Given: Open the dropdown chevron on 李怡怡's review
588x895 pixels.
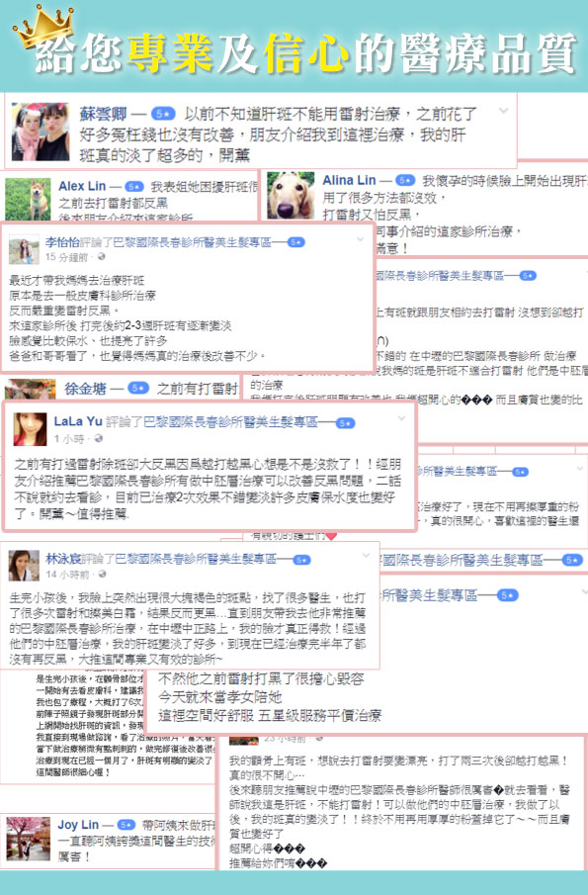Looking at the screenshot, I should point(360,238).
